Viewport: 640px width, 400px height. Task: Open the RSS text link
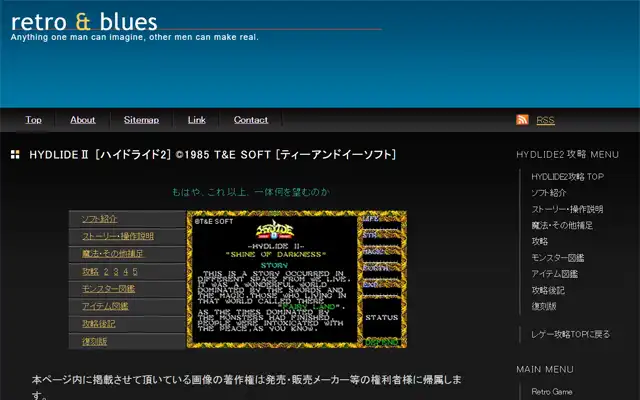[545, 120]
